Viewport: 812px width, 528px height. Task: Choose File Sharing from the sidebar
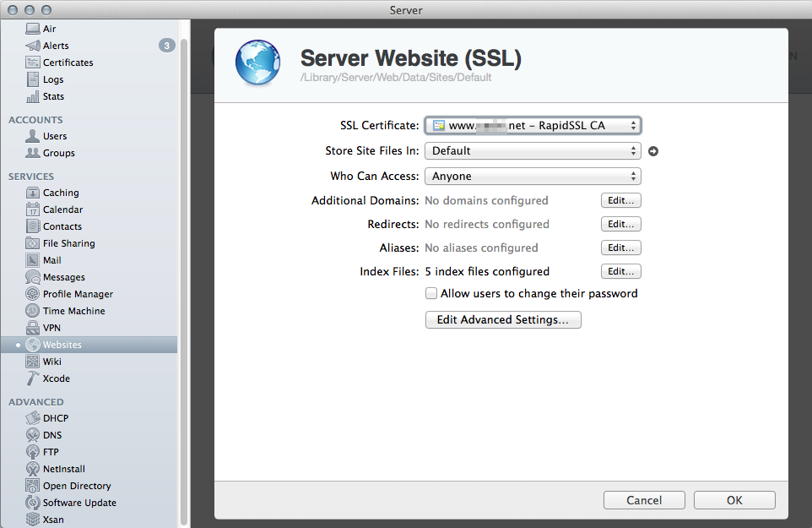click(68, 243)
